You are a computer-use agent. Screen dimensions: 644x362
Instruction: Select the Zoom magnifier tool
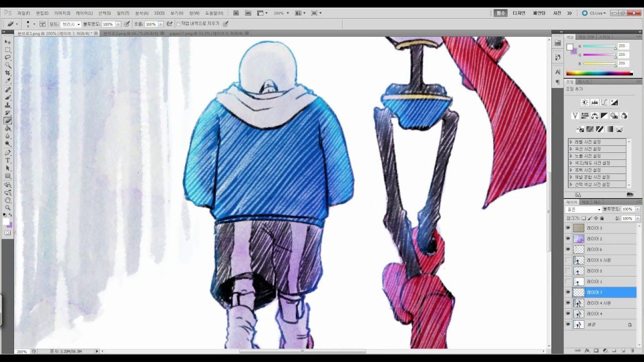tap(8, 208)
